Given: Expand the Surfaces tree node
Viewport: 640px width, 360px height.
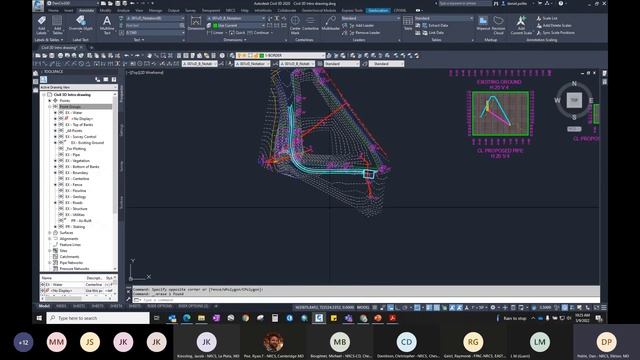Looking at the screenshot, I should [x=50, y=233].
